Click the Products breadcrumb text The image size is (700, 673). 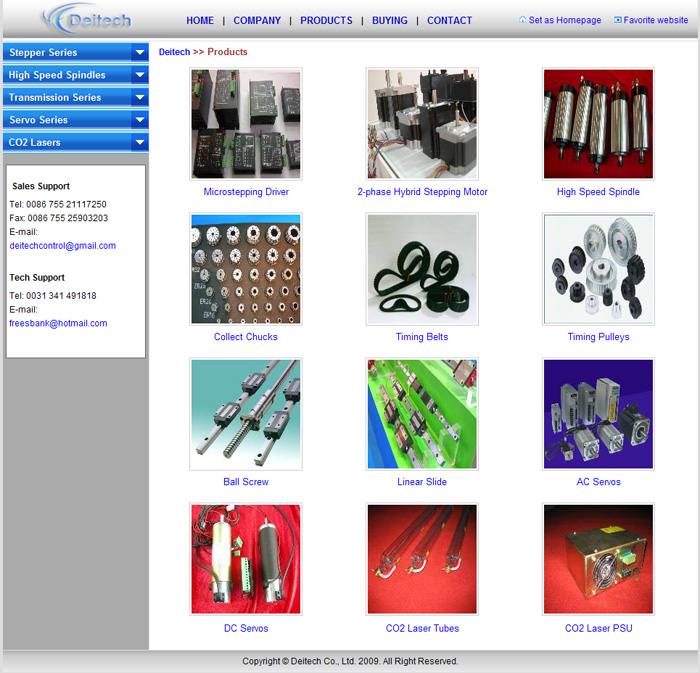point(227,52)
